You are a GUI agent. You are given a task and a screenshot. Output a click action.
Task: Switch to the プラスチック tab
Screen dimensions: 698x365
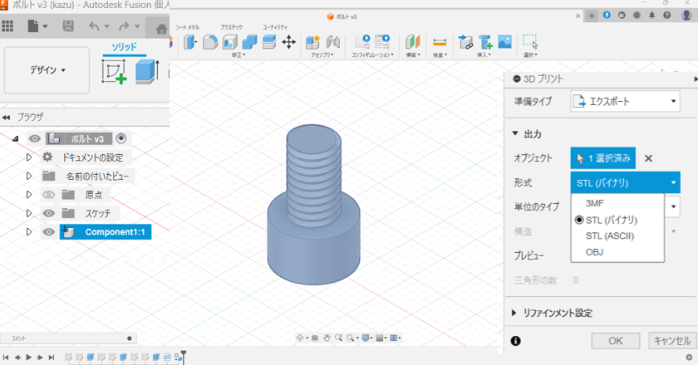231,27
